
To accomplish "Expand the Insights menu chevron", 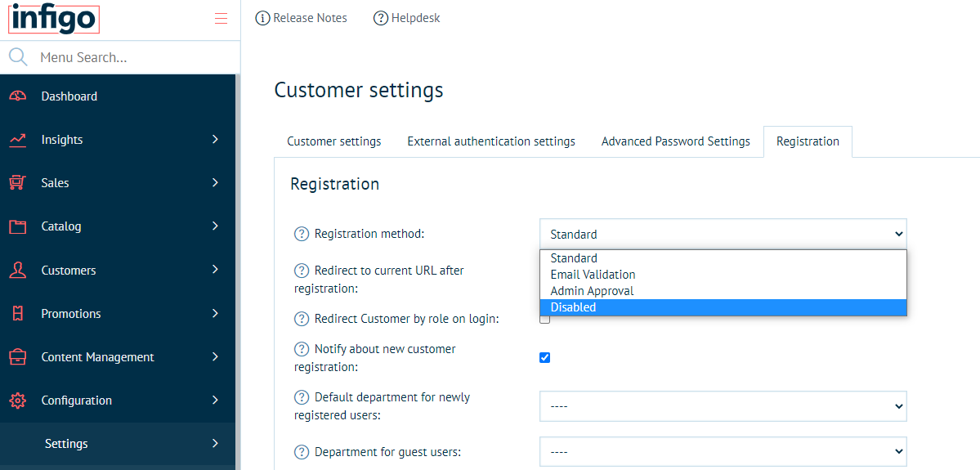I will click(215, 140).
